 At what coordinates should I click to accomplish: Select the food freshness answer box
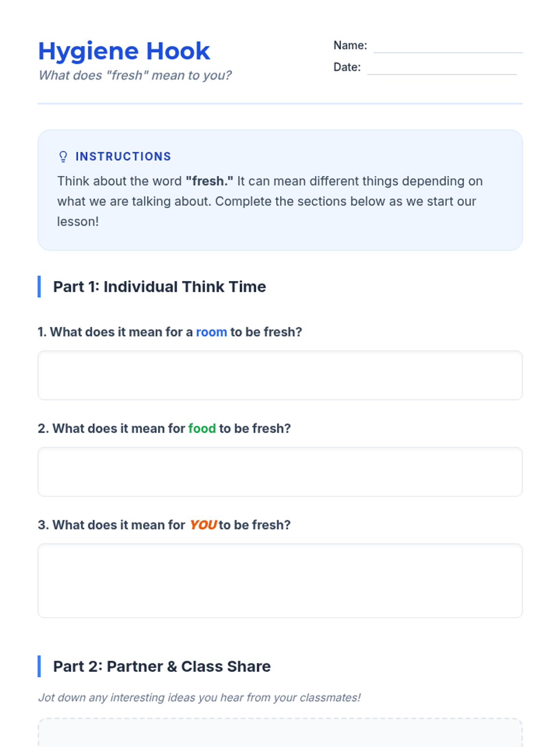pyautogui.click(x=280, y=472)
